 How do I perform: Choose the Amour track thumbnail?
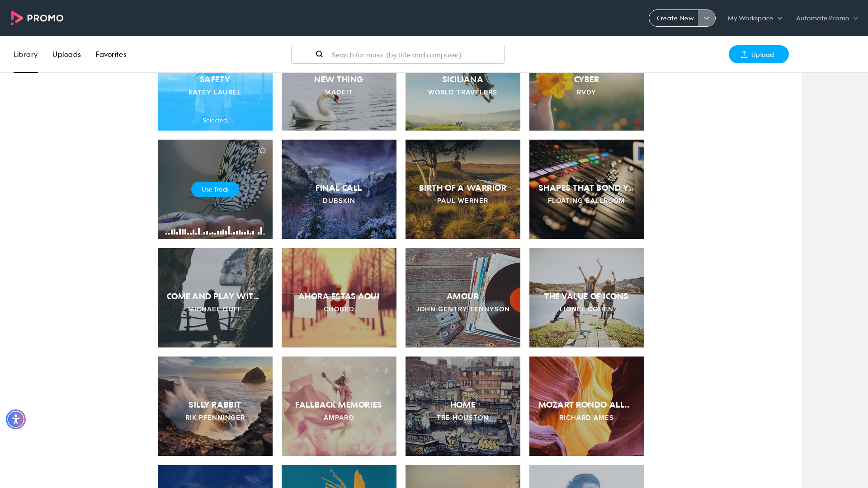point(463,298)
